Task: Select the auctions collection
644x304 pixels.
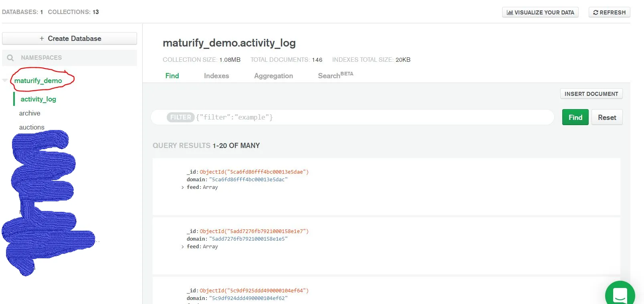Action: (32, 127)
